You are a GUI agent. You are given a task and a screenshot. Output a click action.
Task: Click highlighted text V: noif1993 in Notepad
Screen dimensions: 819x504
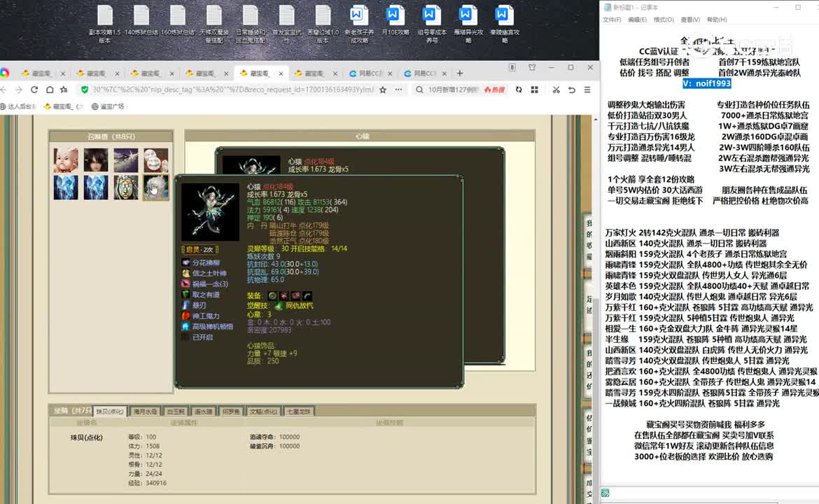pyautogui.click(x=707, y=83)
